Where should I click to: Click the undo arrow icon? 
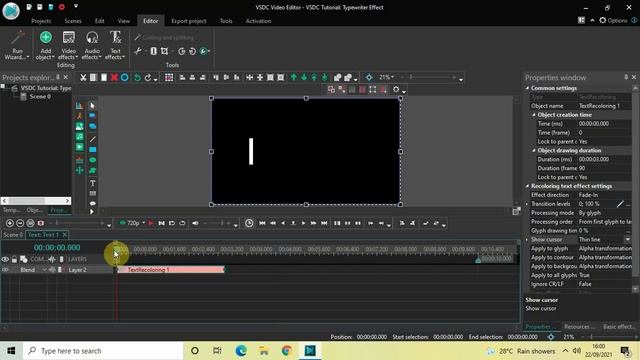tap(138, 77)
